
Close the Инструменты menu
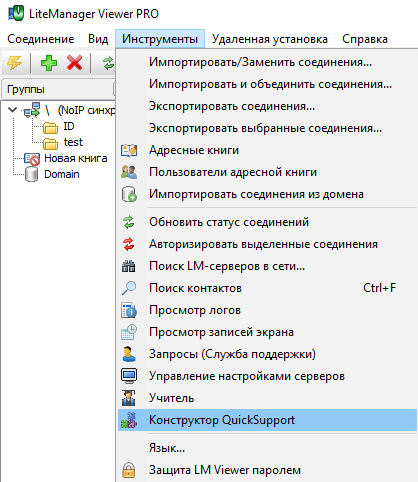(x=160, y=39)
